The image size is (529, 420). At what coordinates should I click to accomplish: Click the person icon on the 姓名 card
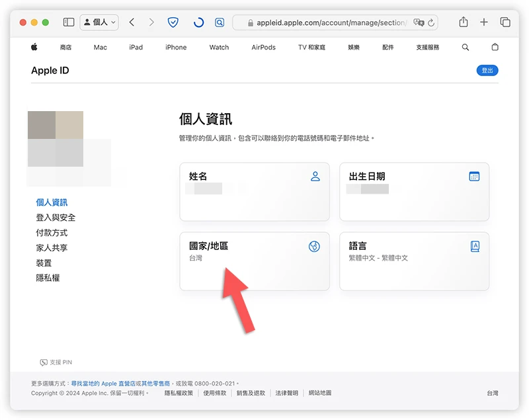[x=315, y=176]
